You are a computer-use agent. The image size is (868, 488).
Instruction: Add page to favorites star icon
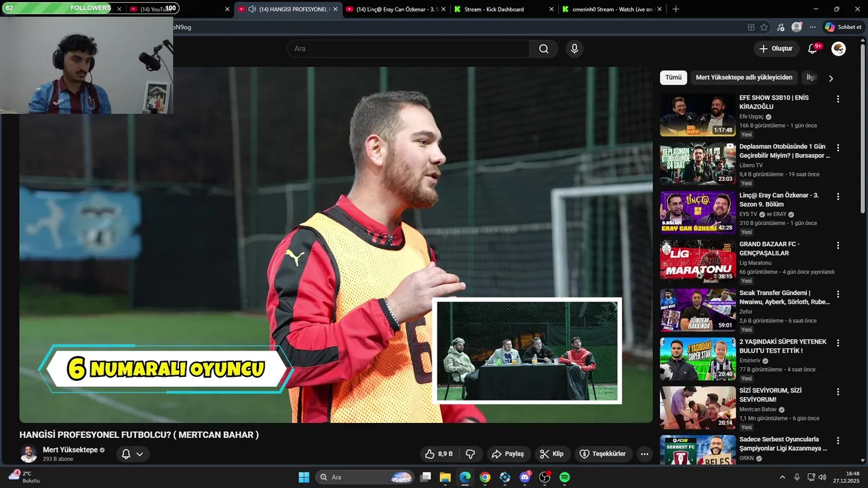tap(764, 27)
